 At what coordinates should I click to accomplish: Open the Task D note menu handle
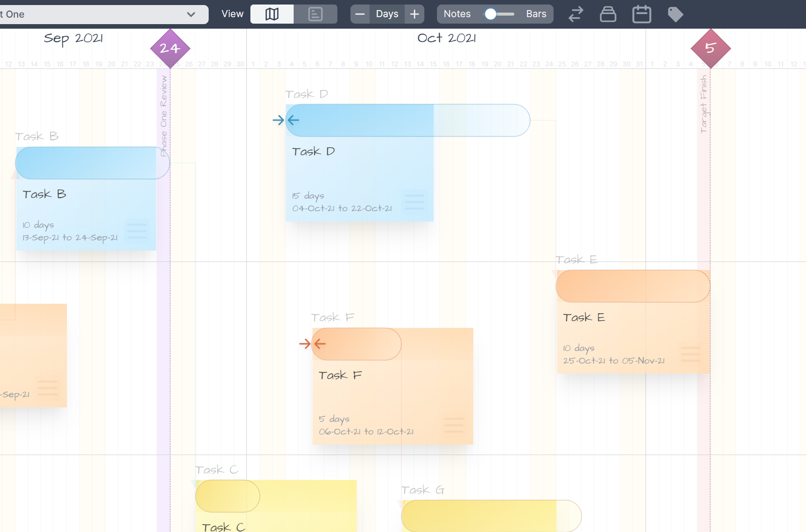point(415,202)
